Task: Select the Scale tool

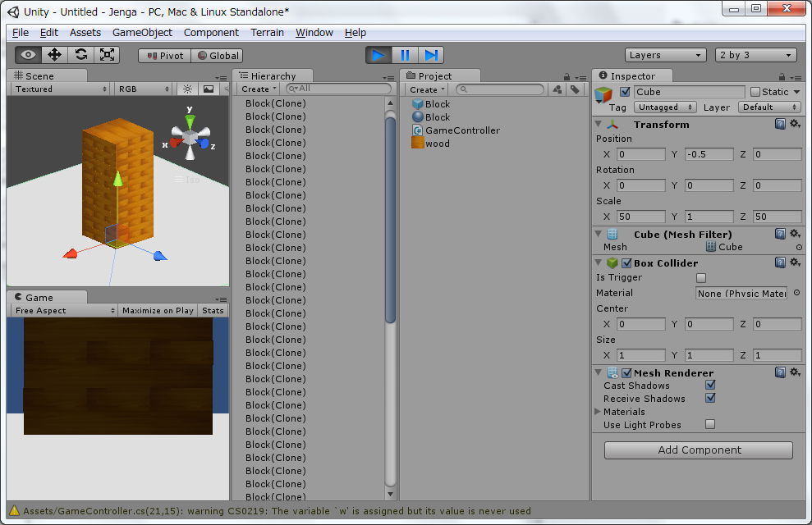Action: click(x=107, y=55)
